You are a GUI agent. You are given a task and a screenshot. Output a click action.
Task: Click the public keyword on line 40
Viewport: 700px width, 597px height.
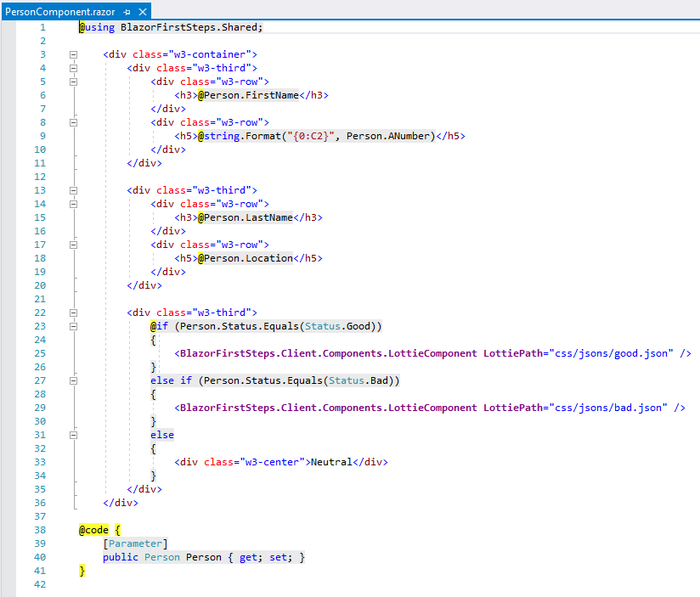coord(121,557)
